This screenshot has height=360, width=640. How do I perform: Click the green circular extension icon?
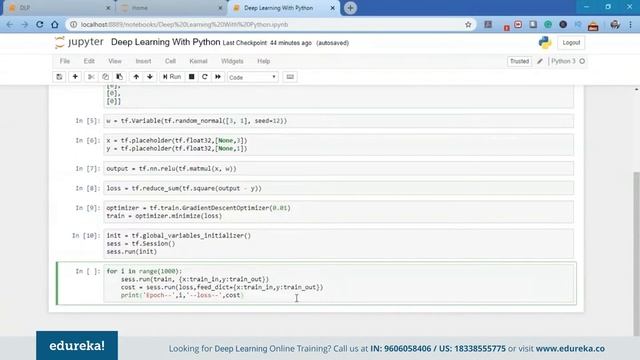[x=548, y=24]
